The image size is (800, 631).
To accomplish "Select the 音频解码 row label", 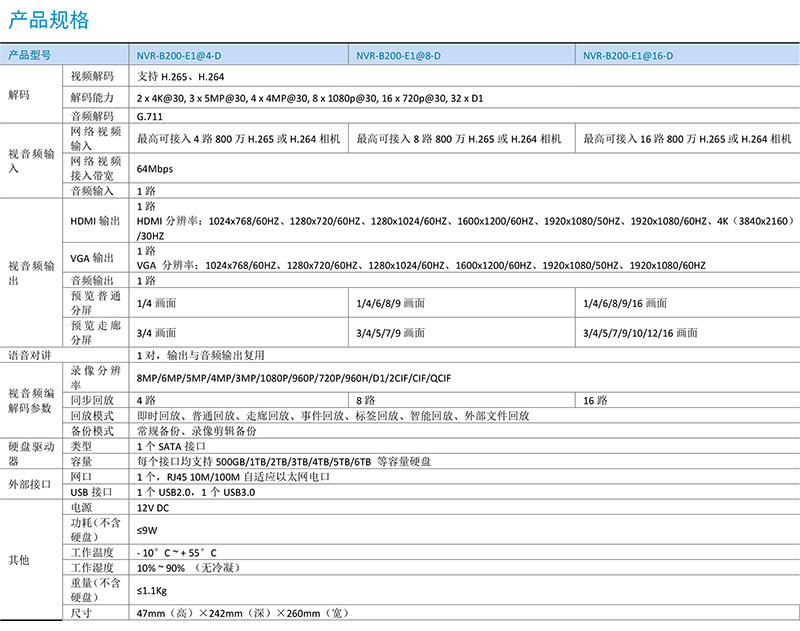I will (92, 116).
